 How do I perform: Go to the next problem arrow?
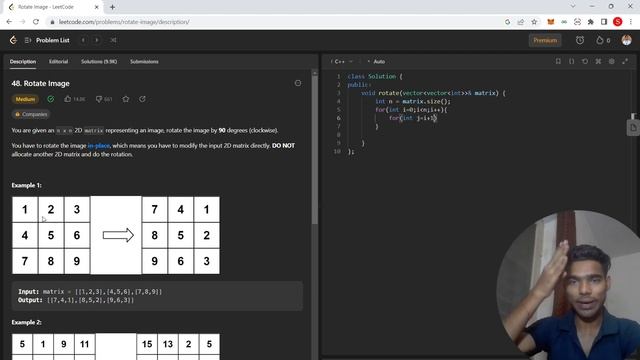(97, 40)
